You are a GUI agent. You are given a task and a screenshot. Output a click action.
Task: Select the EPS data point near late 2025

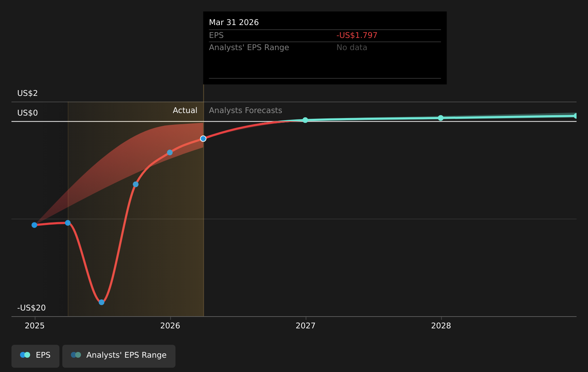[x=136, y=184]
